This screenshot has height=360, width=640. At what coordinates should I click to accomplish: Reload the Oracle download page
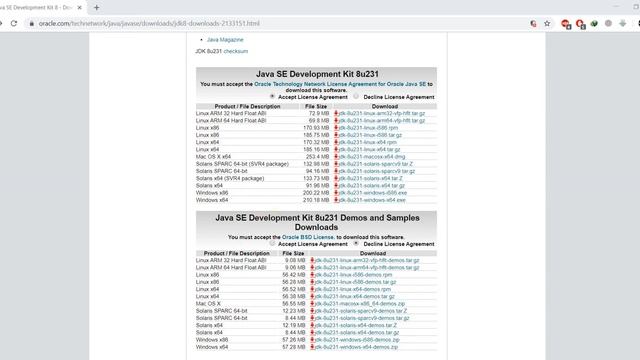14,24
